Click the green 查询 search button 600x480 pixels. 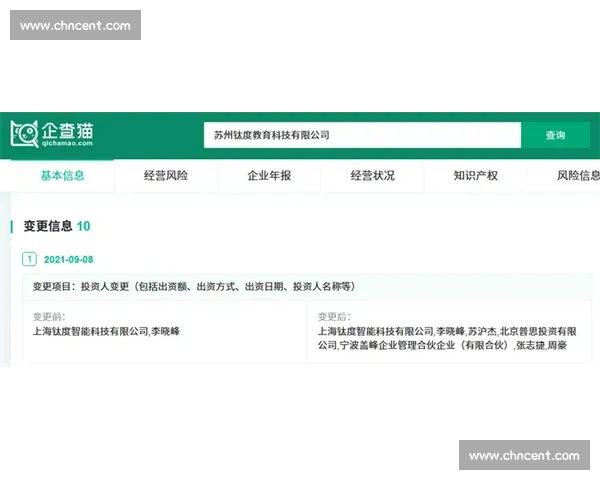[555, 135]
